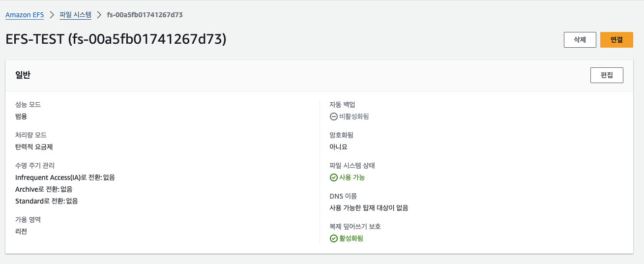Open the Amazon EFS breadcrumb link
644x264 pixels.
click(25, 15)
